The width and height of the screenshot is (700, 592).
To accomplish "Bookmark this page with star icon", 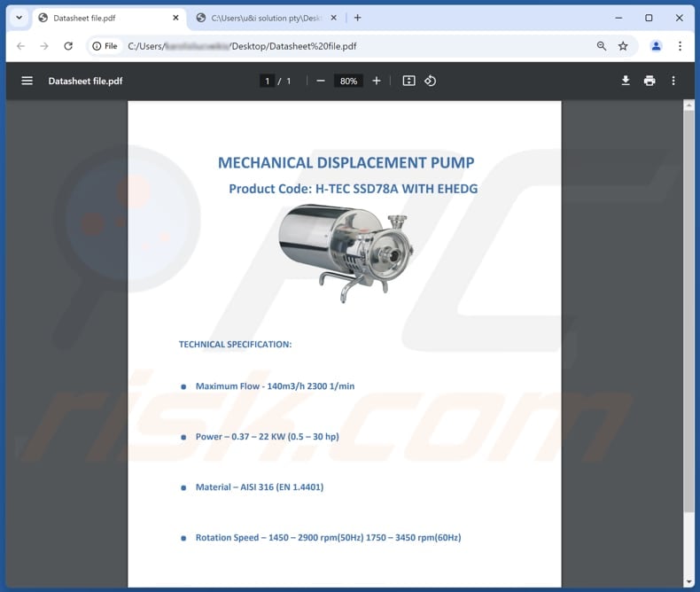I will 623,46.
